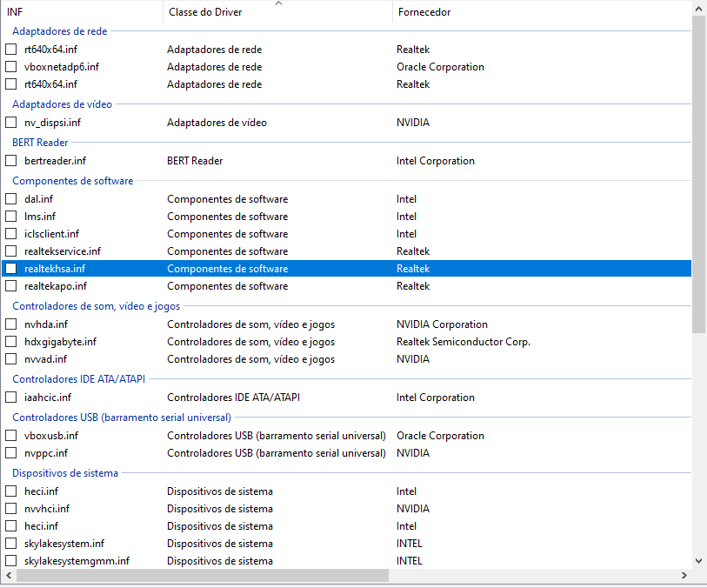This screenshot has width=707, height=588.
Task: Click Intel Corporation in bertreader.inf row
Action: coord(435,161)
